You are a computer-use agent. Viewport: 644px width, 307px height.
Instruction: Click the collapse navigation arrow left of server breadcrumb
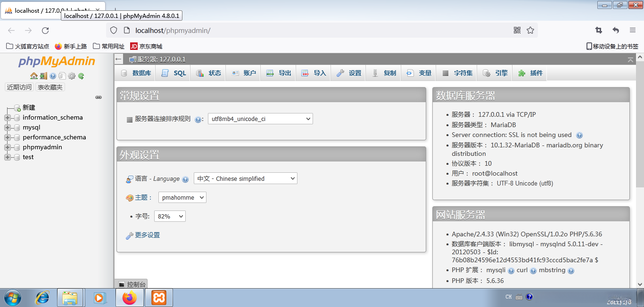pyautogui.click(x=119, y=59)
